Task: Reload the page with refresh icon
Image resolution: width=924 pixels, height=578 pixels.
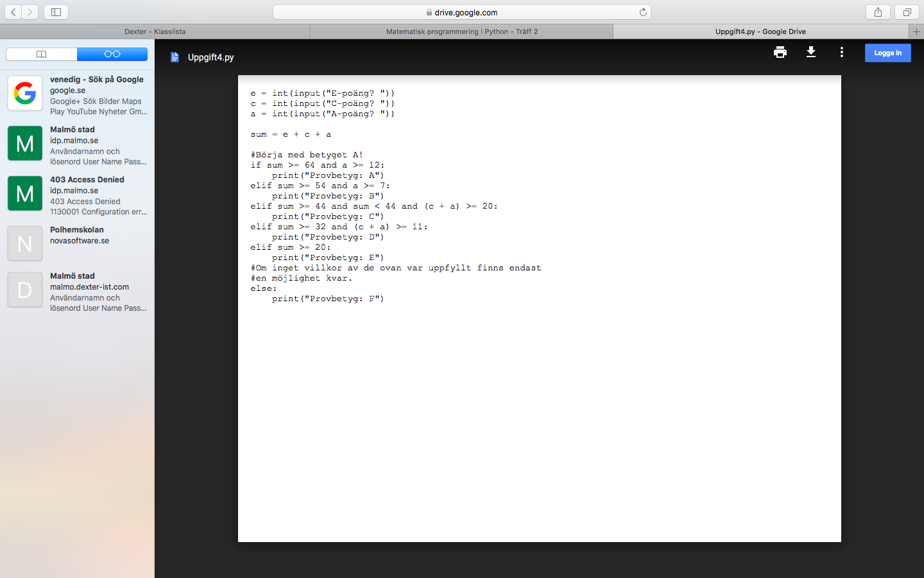Action: click(x=643, y=12)
